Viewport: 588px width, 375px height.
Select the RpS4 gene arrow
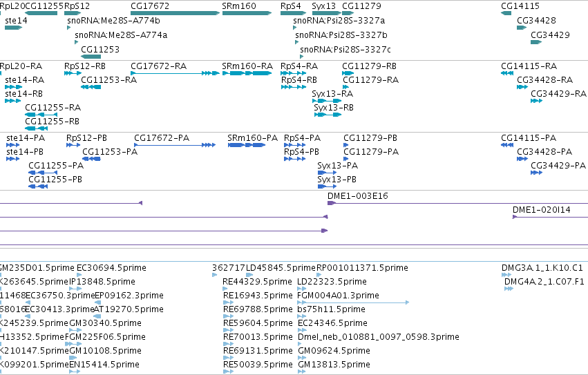tap(293, 13)
